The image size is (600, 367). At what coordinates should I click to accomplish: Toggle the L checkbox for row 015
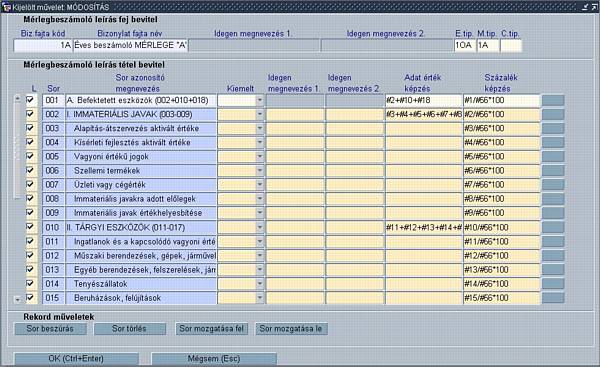[x=30, y=297]
